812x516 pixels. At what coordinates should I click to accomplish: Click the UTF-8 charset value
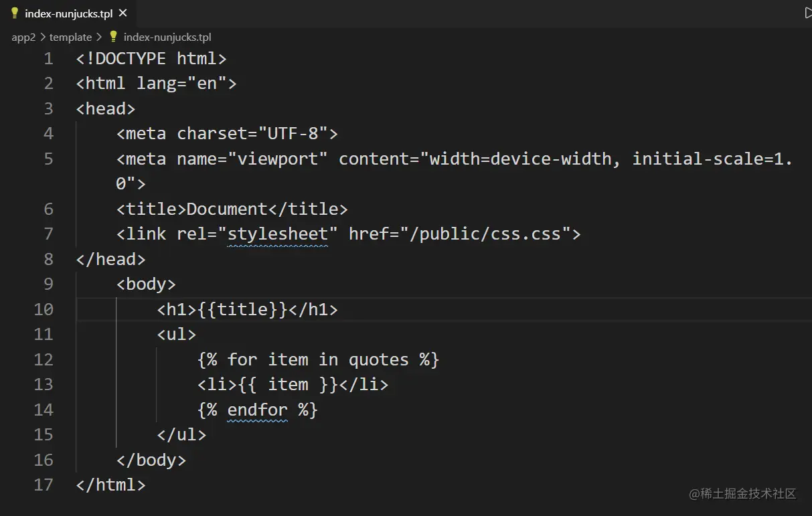pos(293,134)
